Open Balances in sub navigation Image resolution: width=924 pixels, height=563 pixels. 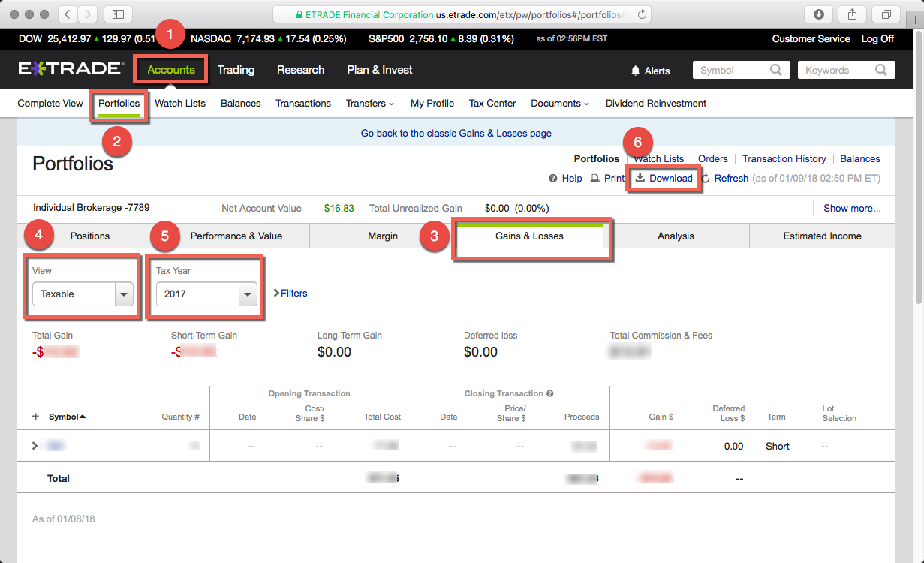pos(241,104)
